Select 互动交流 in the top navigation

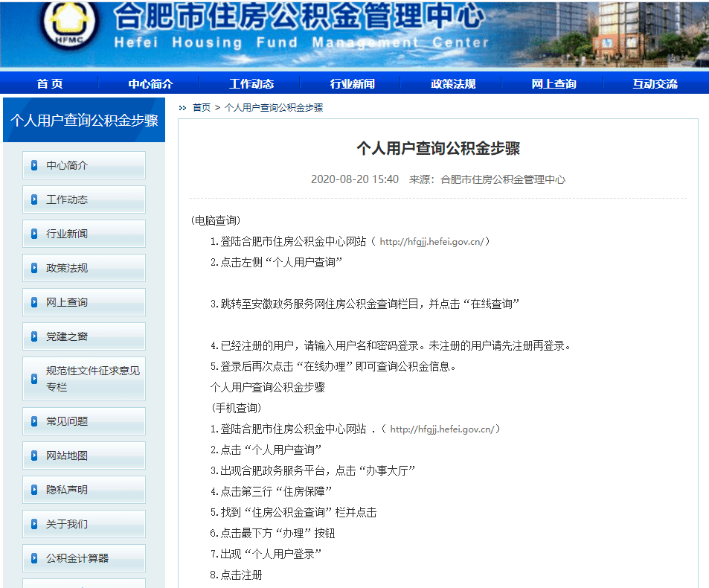click(655, 83)
